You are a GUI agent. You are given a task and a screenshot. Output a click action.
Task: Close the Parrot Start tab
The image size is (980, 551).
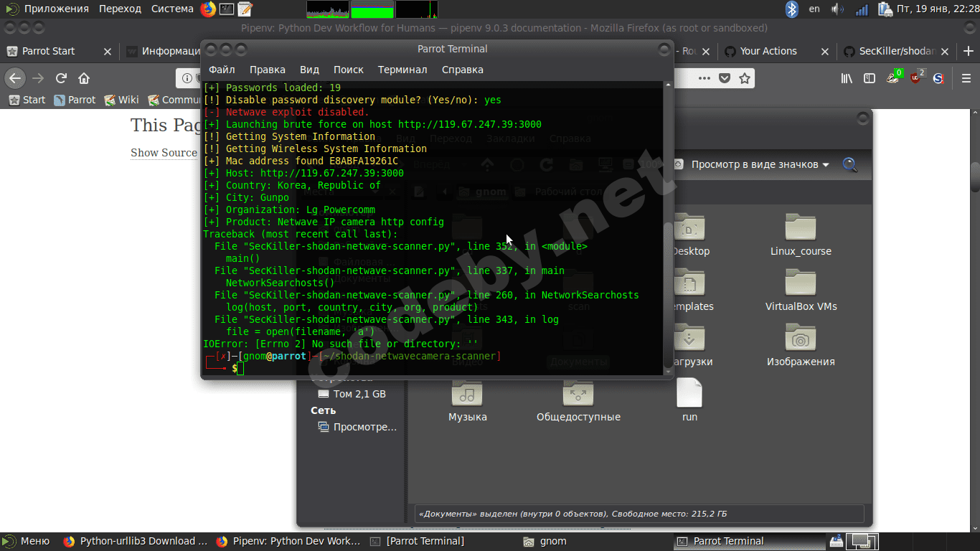[x=107, y=51]
